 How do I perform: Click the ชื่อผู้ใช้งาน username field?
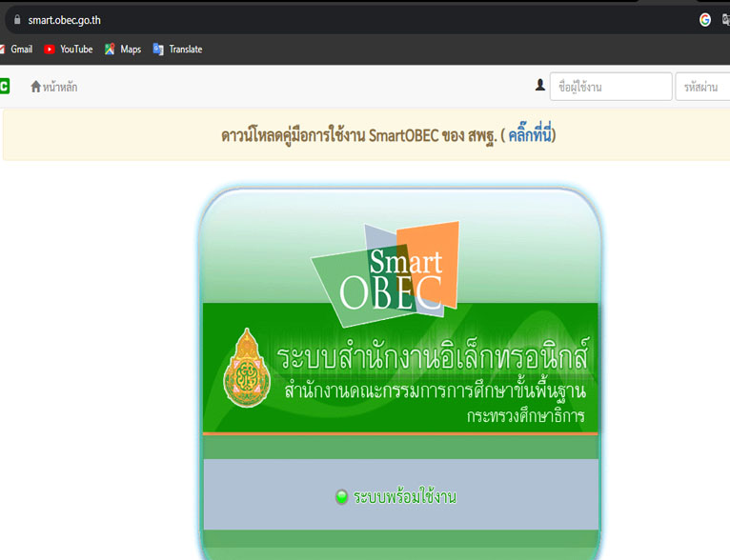coord(611,87)
